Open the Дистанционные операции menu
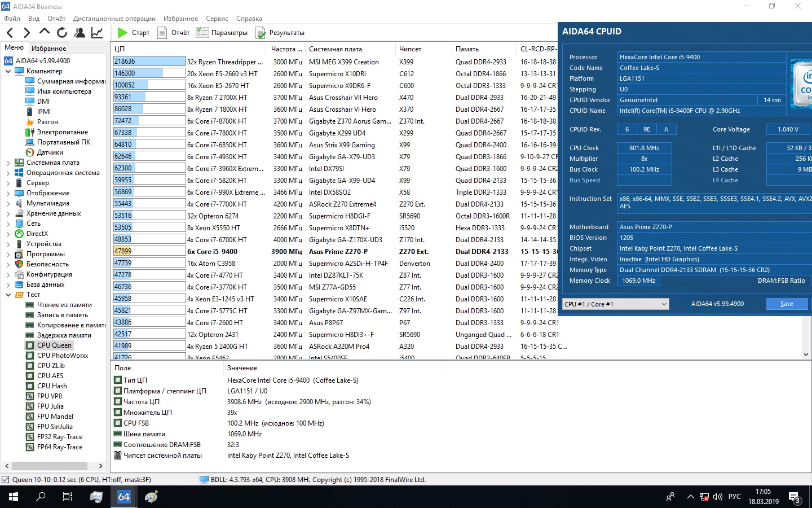 (114, 19)
